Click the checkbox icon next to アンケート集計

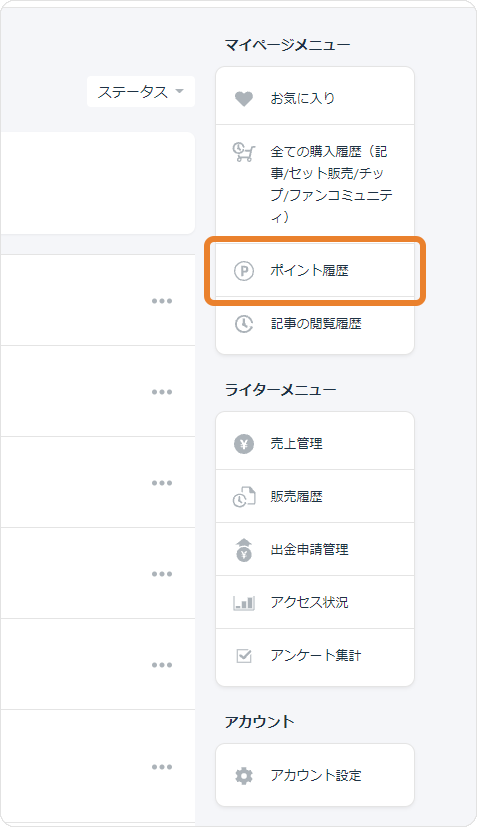coord(244,656)
